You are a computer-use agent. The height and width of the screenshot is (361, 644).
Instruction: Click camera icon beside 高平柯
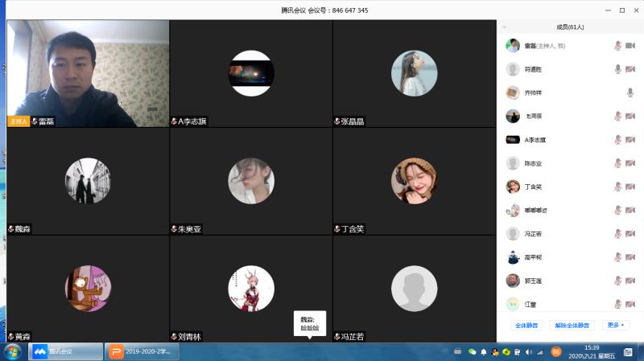[x=630, y=257]
